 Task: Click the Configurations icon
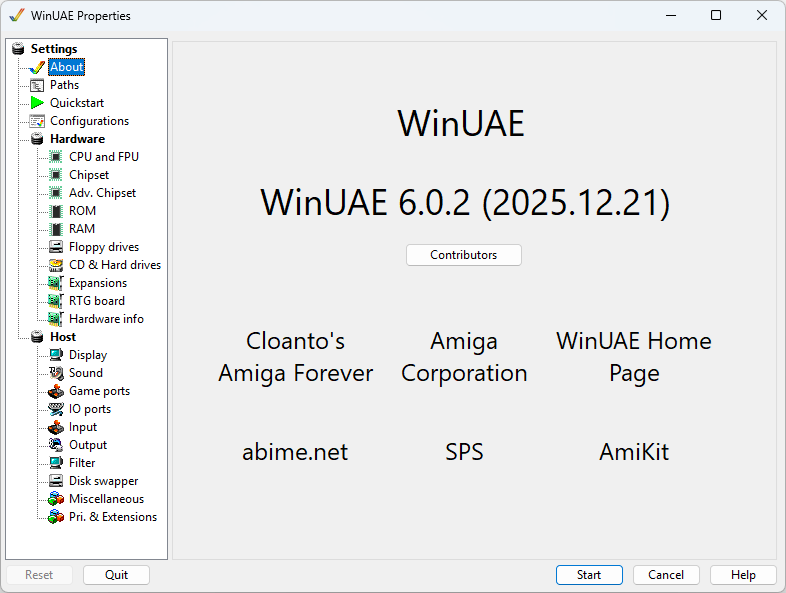pos(37,121)
